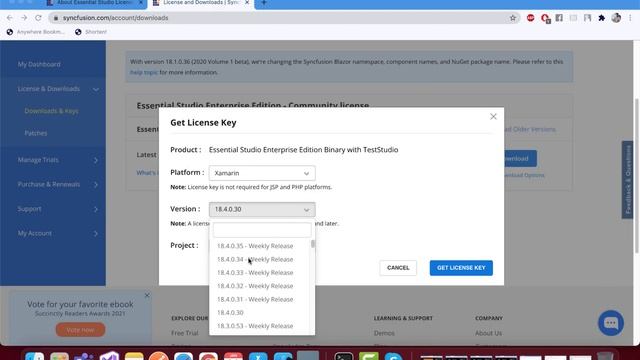Close the About Essential Studio tab
Image resolution: width=640 pixels, height=360 pixels.
point(141,3)
